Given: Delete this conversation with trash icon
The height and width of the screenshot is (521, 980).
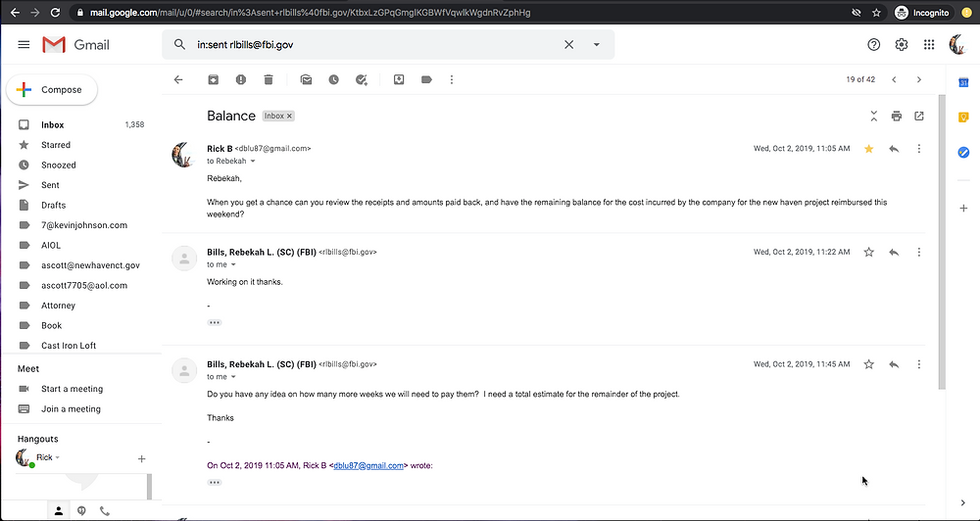Looking at the screenshot, I should (x=269, y=79).
